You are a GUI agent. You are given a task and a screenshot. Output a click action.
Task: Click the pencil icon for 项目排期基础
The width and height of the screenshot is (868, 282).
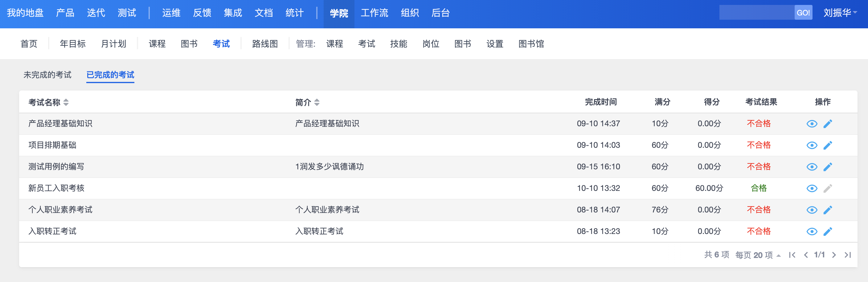click(828, 145)
